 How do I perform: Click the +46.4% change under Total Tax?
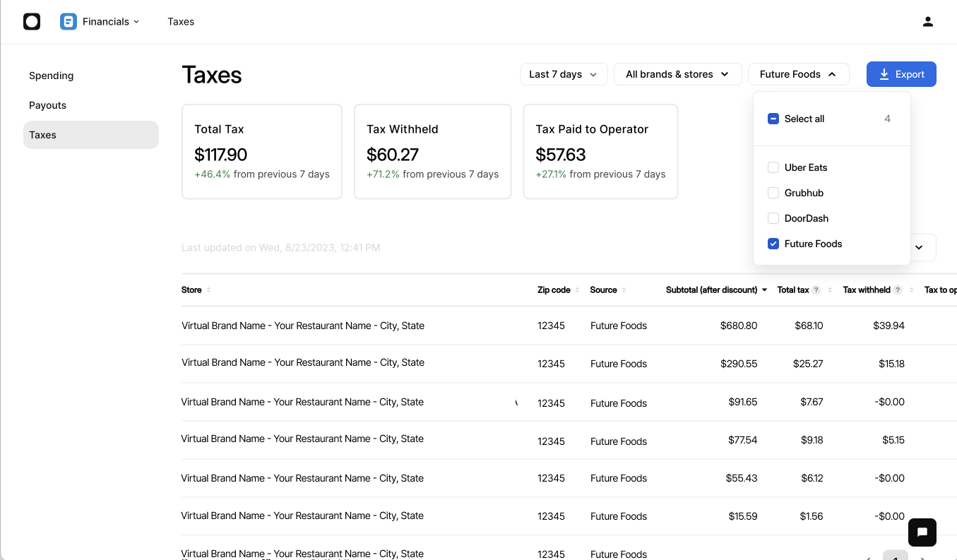[213, 174]
